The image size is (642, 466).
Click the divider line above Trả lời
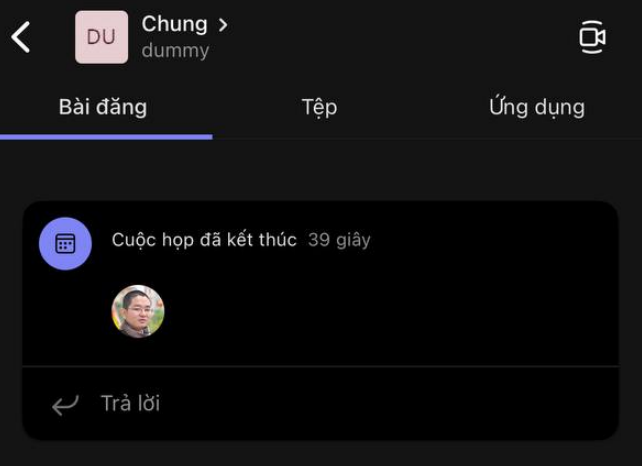(x=320, y=366)
